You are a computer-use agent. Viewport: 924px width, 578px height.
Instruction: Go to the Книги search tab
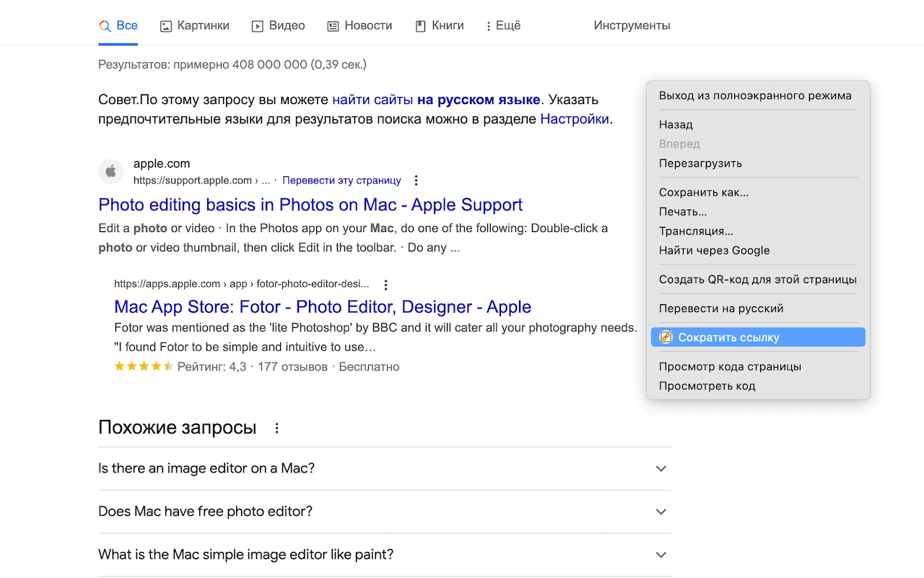point(439,26)
